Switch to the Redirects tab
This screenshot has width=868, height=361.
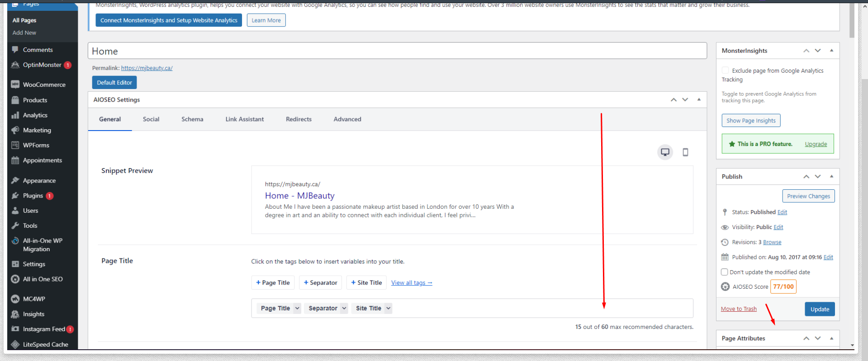pyautogui.click(x=299, y=119)
